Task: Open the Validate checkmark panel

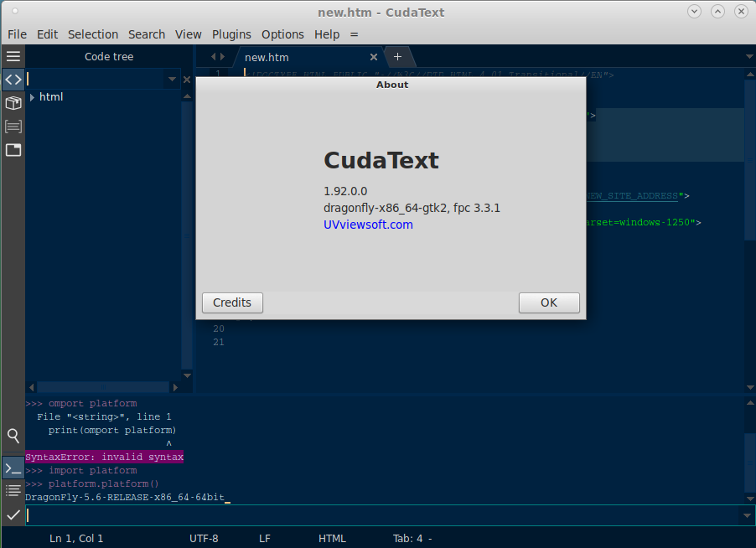Action: pyautogui.click(x=13, y=515)
